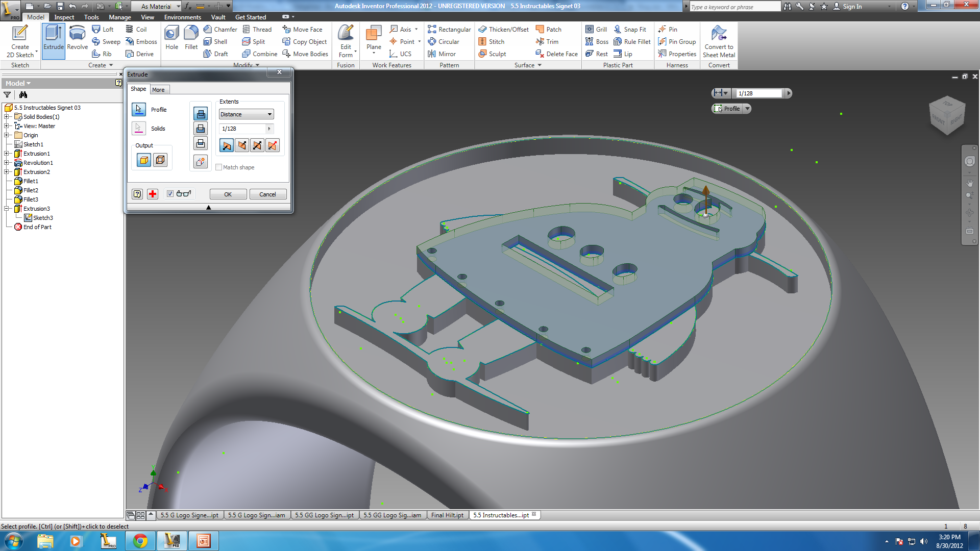Enable Match shape checkbox
The width and height of the screenshot is (980, 551).
click(218, 167)
